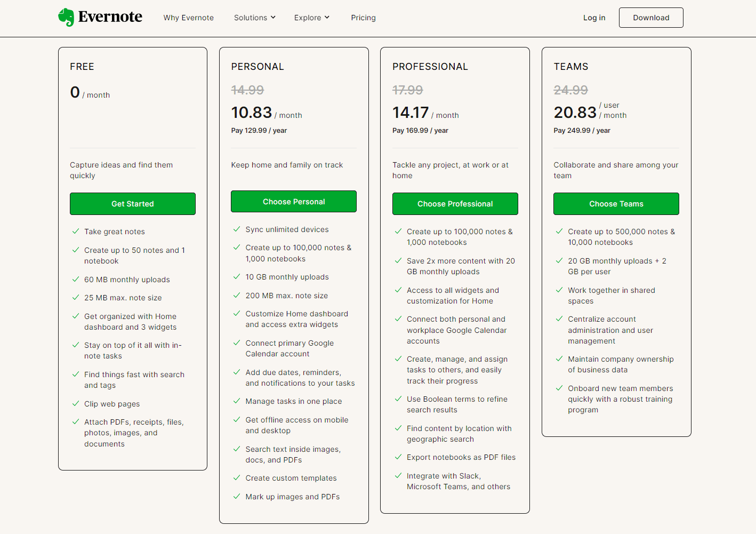Open the Pricing page link
This screenshot has height=534, width=756.
(x=363, y=18)
